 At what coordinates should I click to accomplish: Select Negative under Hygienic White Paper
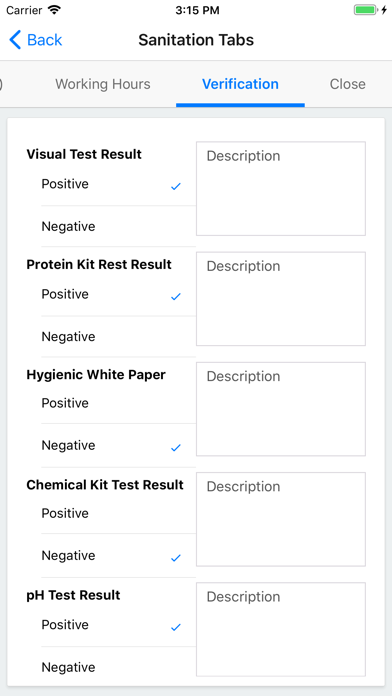119,446
